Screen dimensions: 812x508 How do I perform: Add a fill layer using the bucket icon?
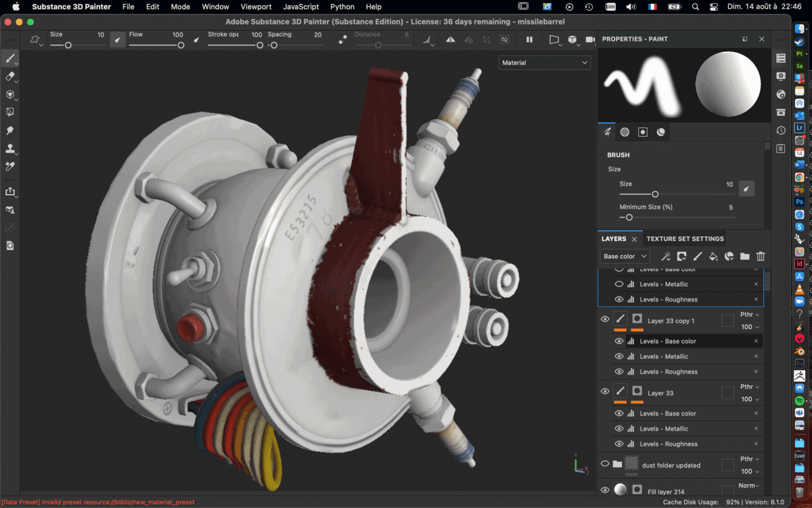coord(713,256)
